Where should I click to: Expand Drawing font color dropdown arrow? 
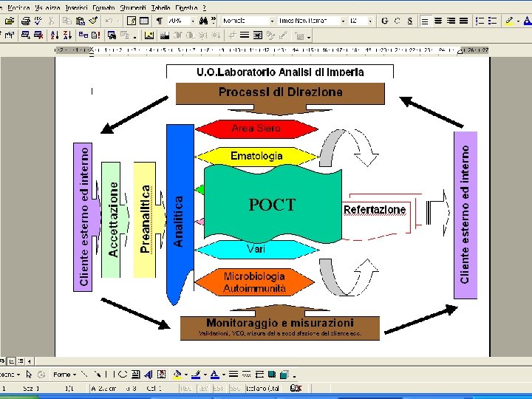224,375
